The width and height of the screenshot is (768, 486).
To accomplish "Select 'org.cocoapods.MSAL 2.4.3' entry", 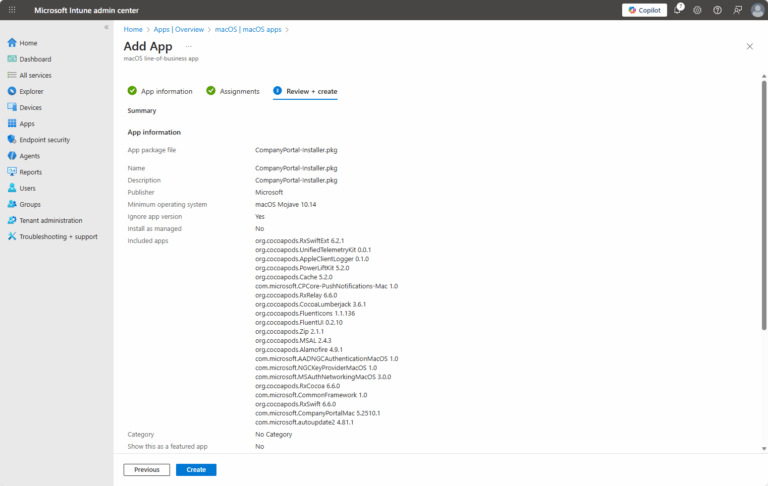I will 293,340.
